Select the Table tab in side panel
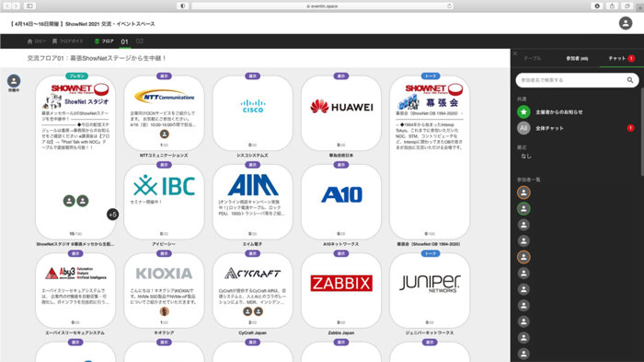Image resolution: width=644 pixels, height=362 pixels. click(533, 58)
